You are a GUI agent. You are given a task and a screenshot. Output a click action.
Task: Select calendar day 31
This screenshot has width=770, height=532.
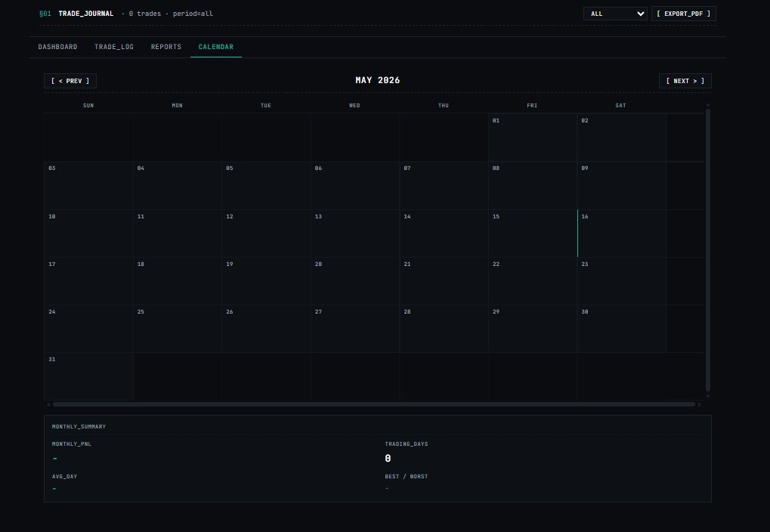pos(88,376)
